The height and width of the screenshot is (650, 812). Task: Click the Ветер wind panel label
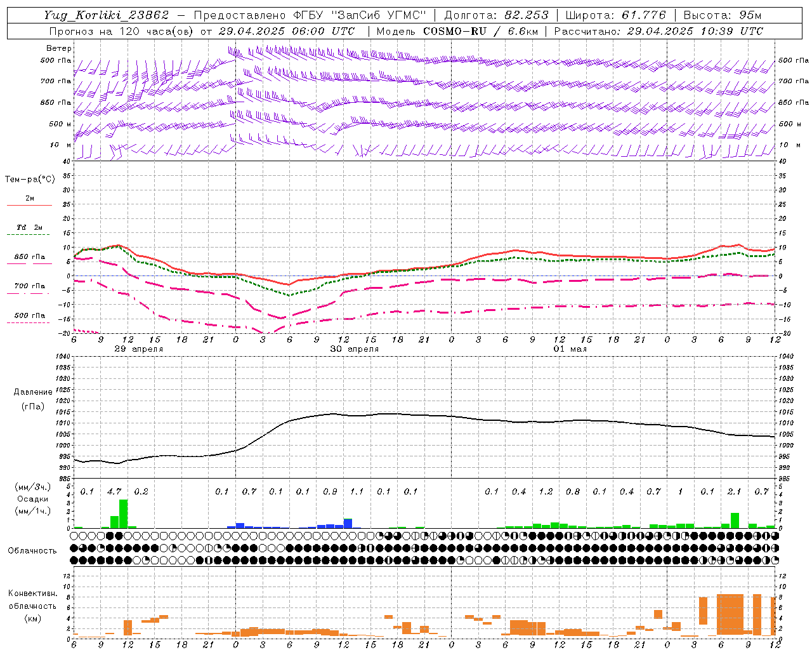coord(59,48)
